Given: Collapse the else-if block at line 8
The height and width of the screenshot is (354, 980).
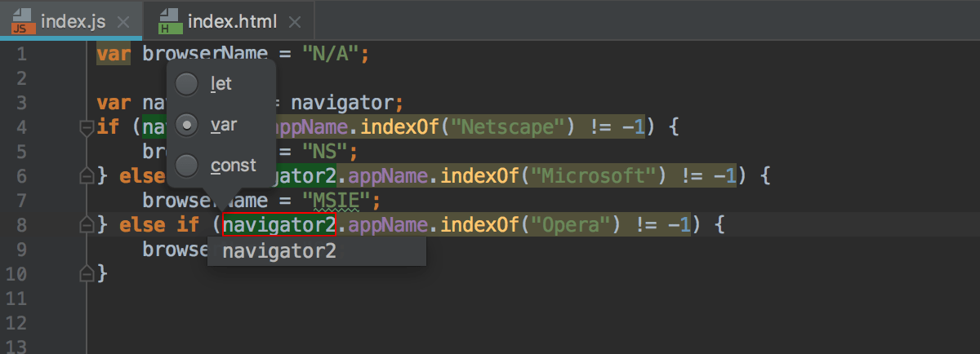Looking at the screenshot, I should (85, 223).
